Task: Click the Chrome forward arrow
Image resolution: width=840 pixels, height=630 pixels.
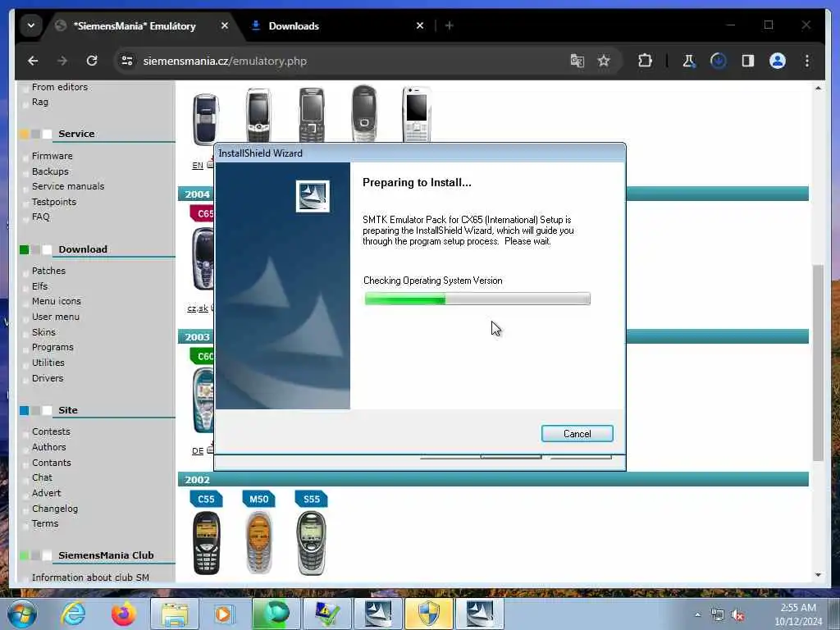Action: [x=62, y=61]
